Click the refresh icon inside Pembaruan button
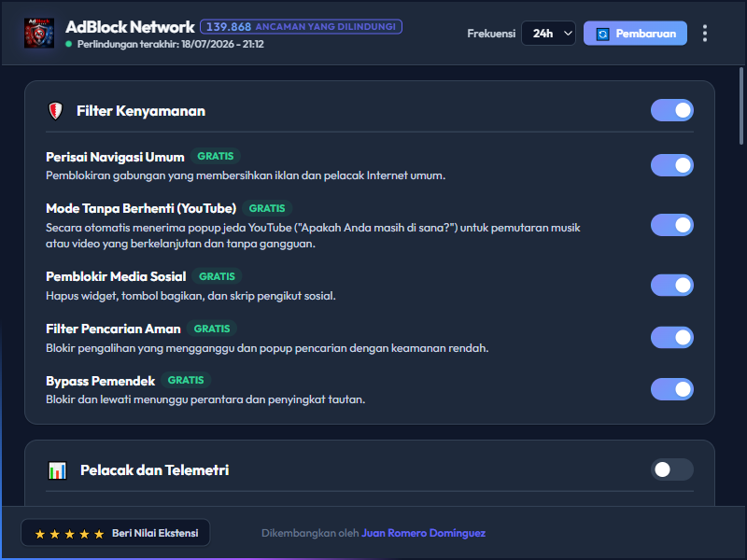This screenshot has width=747, height=560. tap(602, 34)
